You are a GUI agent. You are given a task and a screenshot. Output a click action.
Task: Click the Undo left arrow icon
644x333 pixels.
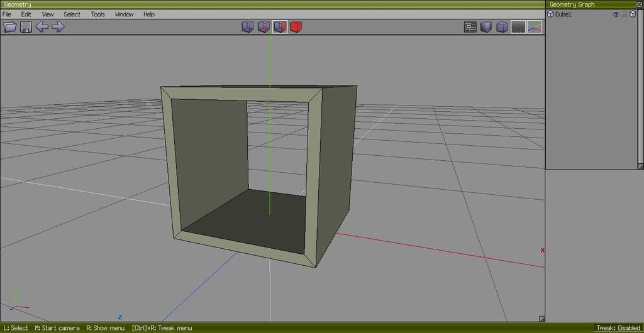click(42, 27)
